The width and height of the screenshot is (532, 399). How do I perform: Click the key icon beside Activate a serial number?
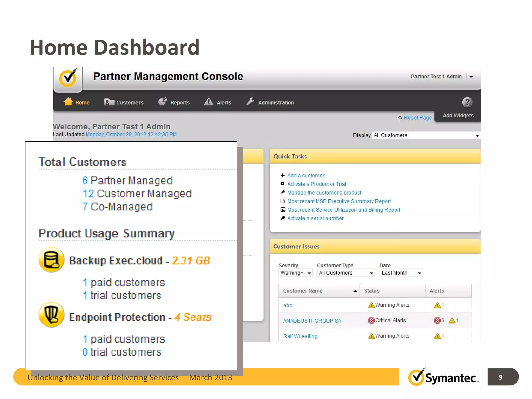pyautogui.click(x=283, y=218)
